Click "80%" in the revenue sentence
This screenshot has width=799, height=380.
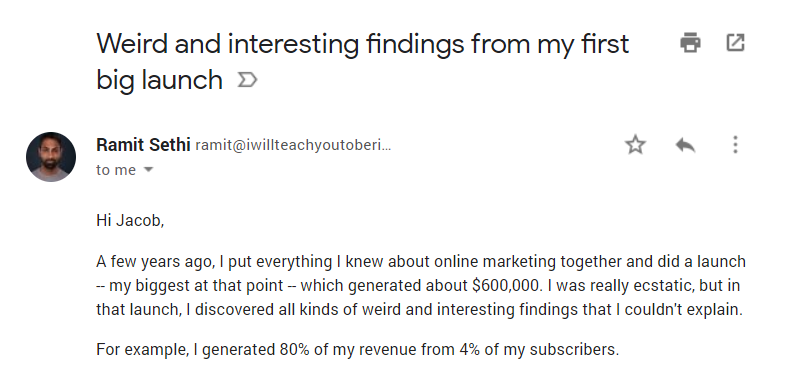click(294, 350)
